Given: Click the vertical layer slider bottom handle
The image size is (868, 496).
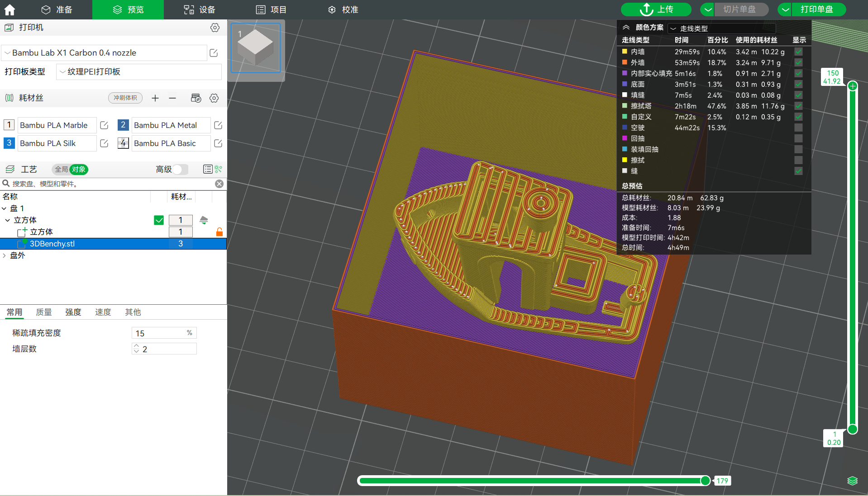Looking at the screenshot, I should tap(853, 429).
